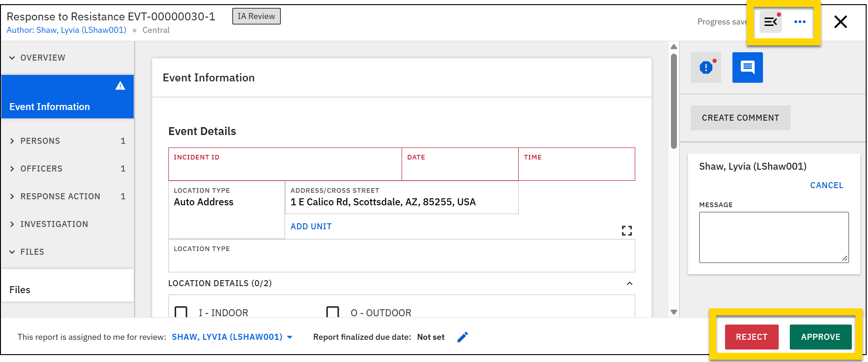Select the blue comments panel icon
Screen dimensions: 868x362
[x=747, y=67]
